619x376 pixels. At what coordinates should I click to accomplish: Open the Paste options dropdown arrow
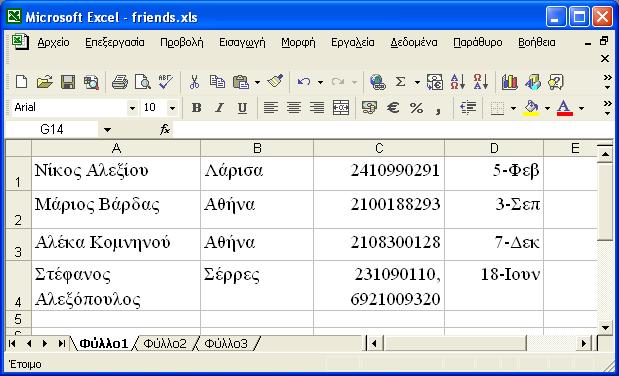(x=257, y=83)
